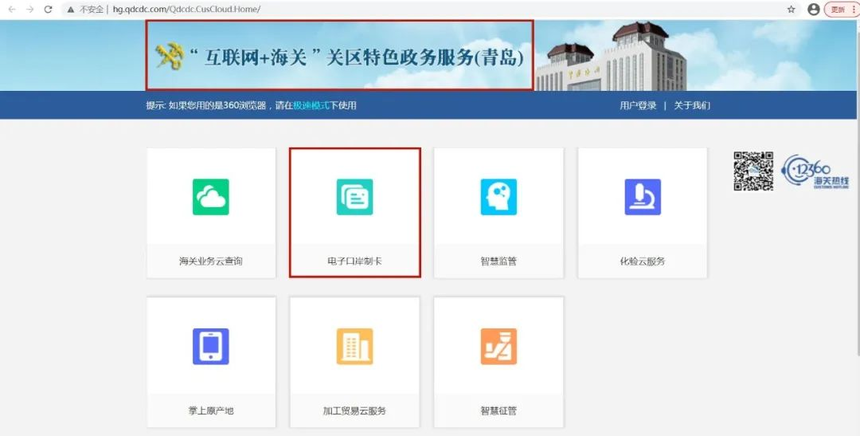
Task: Click the address bar URL field
Action: click(x=400, y=9)
